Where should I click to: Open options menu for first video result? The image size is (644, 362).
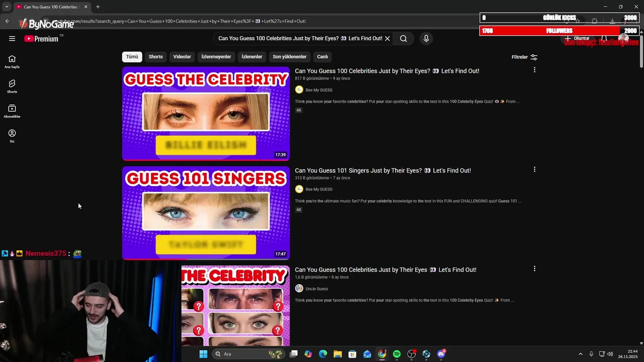coord(534,70)
